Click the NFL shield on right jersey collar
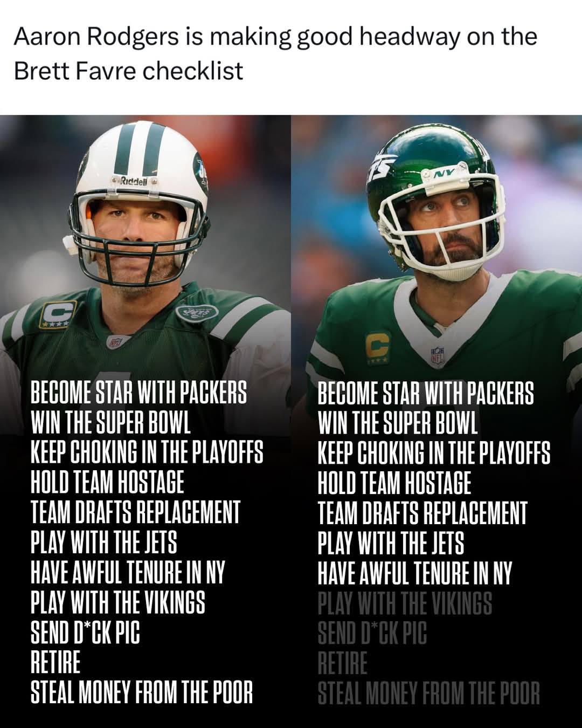The image size is (582, 728). tap(437, 356)
